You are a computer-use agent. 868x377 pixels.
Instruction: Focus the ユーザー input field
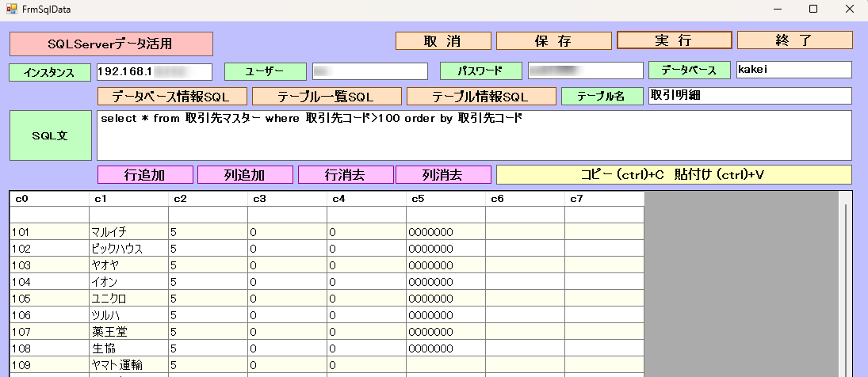pos(369,71)
